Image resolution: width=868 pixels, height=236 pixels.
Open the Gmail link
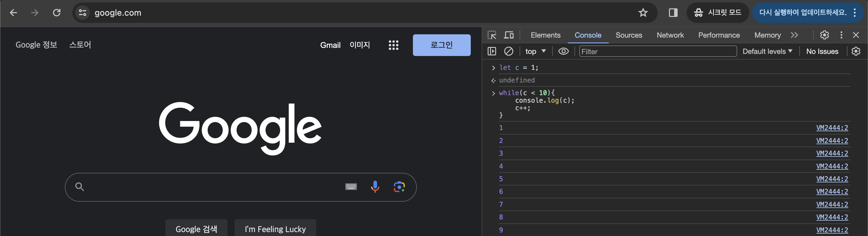pos(330,45)
